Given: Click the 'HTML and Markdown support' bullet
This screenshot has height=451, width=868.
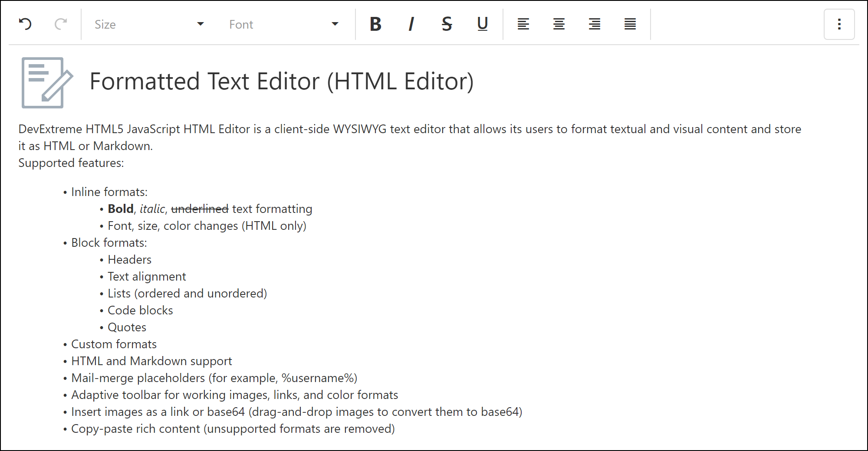Looking at the screenshot, I should [x=151, y=361].
